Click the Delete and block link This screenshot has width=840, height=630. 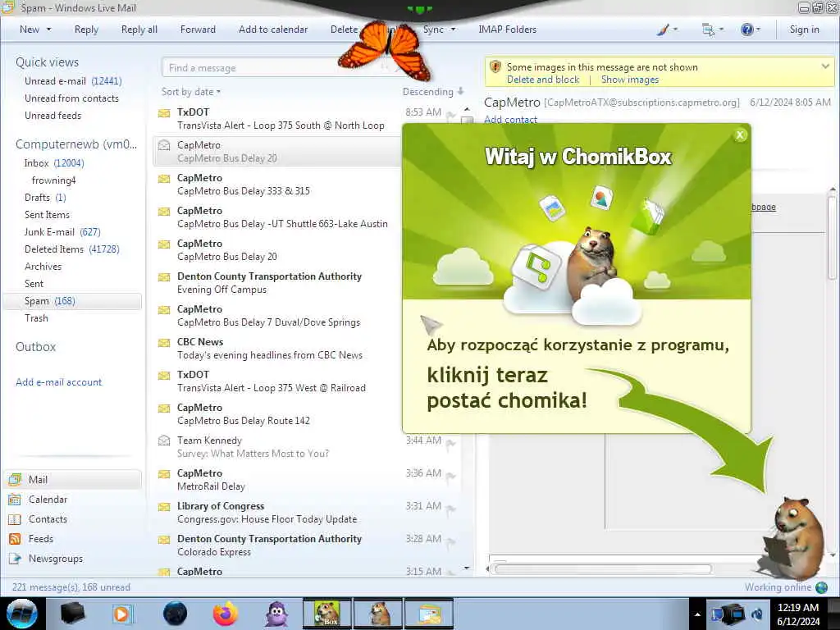pyautogui.click(x=543, y=80)
